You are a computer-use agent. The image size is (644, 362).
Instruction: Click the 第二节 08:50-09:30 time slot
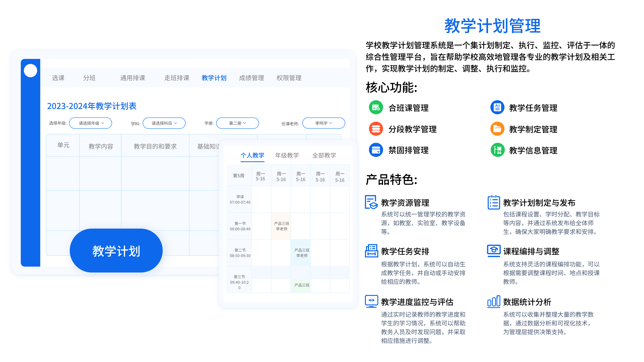(x=239, y=253)
